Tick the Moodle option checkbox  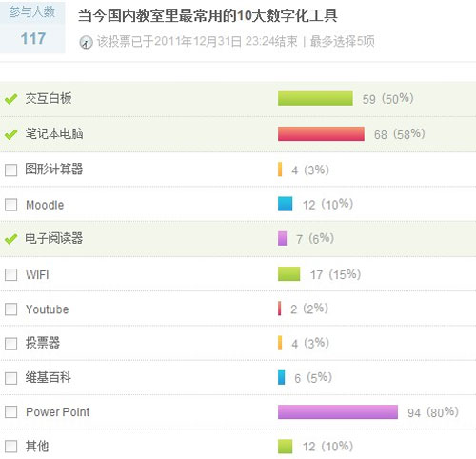[x=10, y=205]
